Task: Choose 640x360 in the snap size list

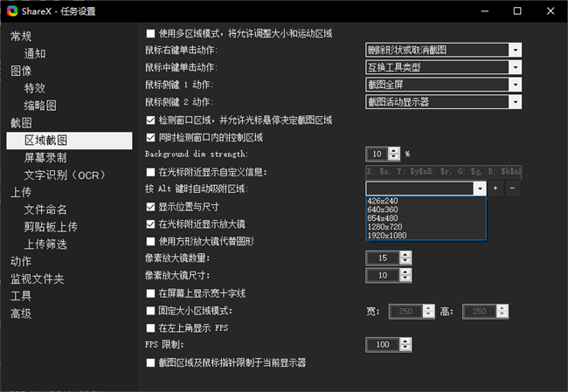Action: click(x=389, y=209)
